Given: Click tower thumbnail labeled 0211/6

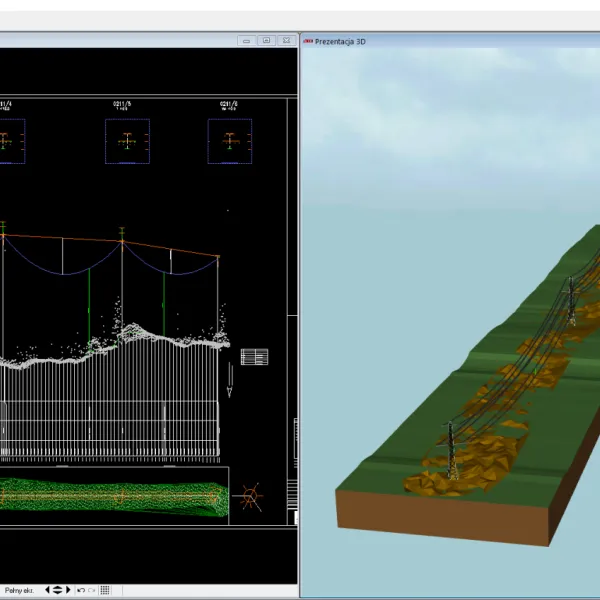Looking at the screenshot, I should pos(229,141).
